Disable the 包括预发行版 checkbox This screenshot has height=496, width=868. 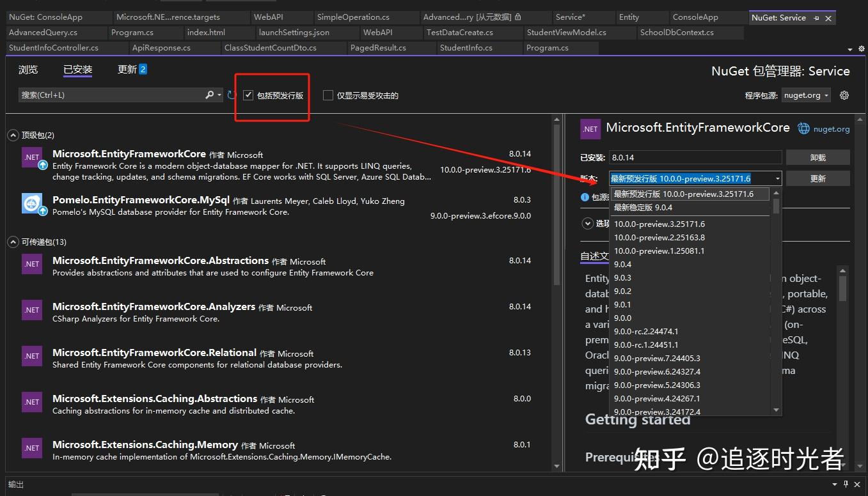(x=248, y=95)
